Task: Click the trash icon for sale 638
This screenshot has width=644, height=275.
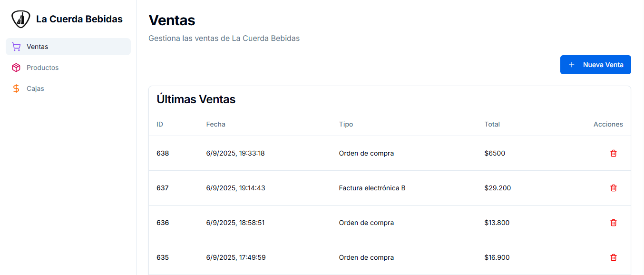Action: click(x=614, y=153)
